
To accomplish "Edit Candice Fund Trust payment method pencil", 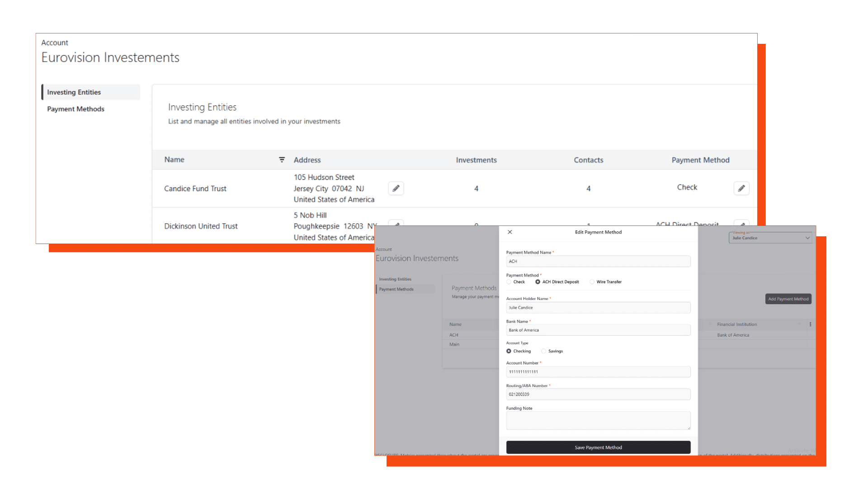I will 741,188.
